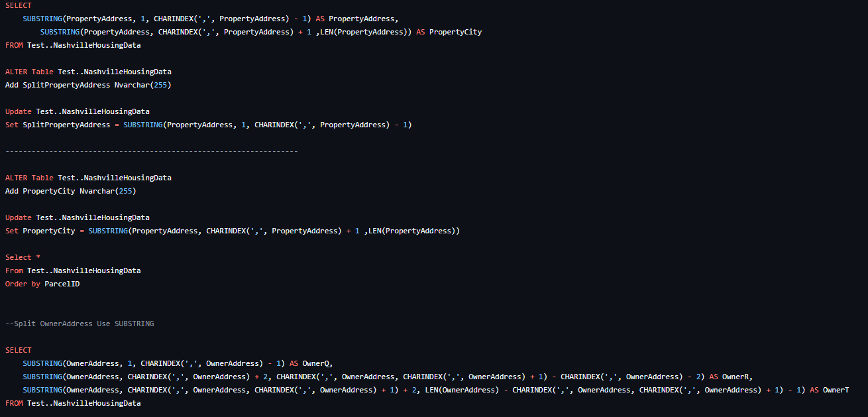The width and height of the screenshot is (868, 417).
Task: Click PropertyCity in the Add PropertyCity statement
Action: (49, 191)
